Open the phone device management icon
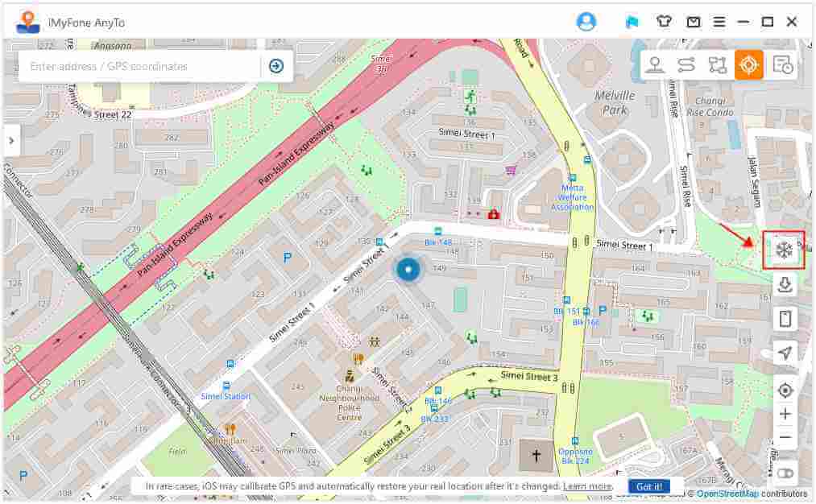The width and height of the screenshot is (816, 504). tap(785, 318)
